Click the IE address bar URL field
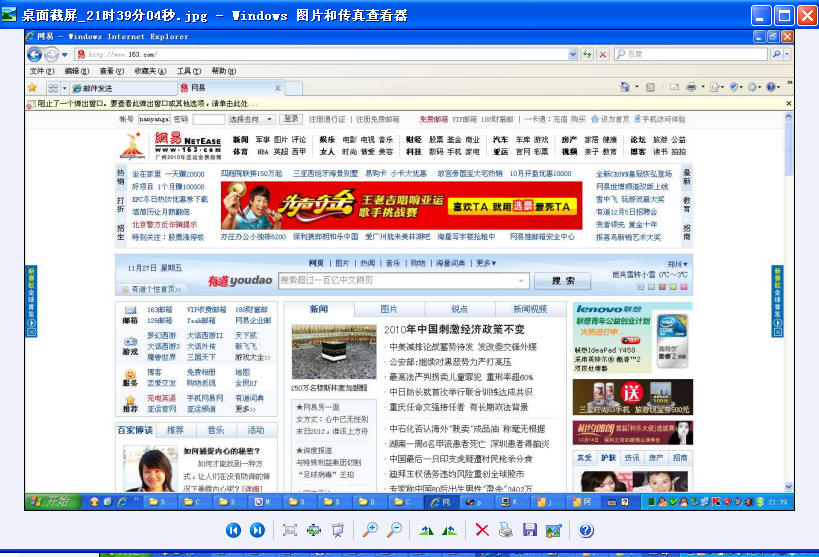Image resolution: width=819 pixels, height=557 pixels. pyautogui.click(x=321, y=54)
